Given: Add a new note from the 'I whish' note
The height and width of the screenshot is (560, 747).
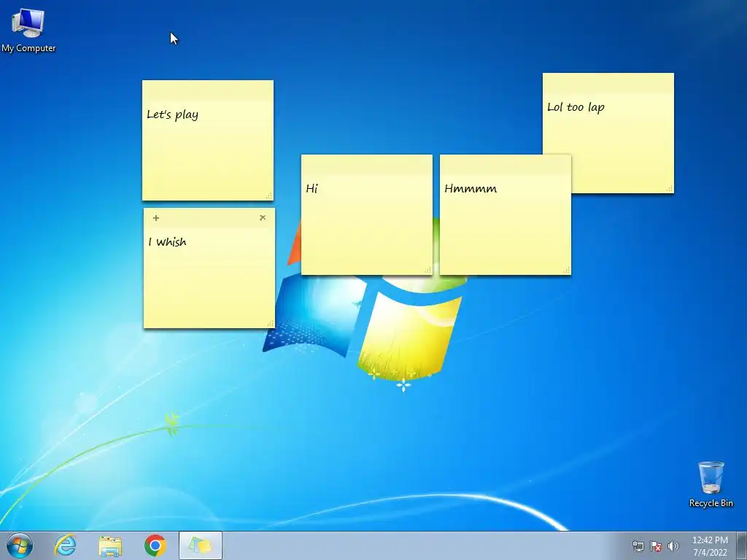Looking at the screenshot, I should tap(156, 217).
